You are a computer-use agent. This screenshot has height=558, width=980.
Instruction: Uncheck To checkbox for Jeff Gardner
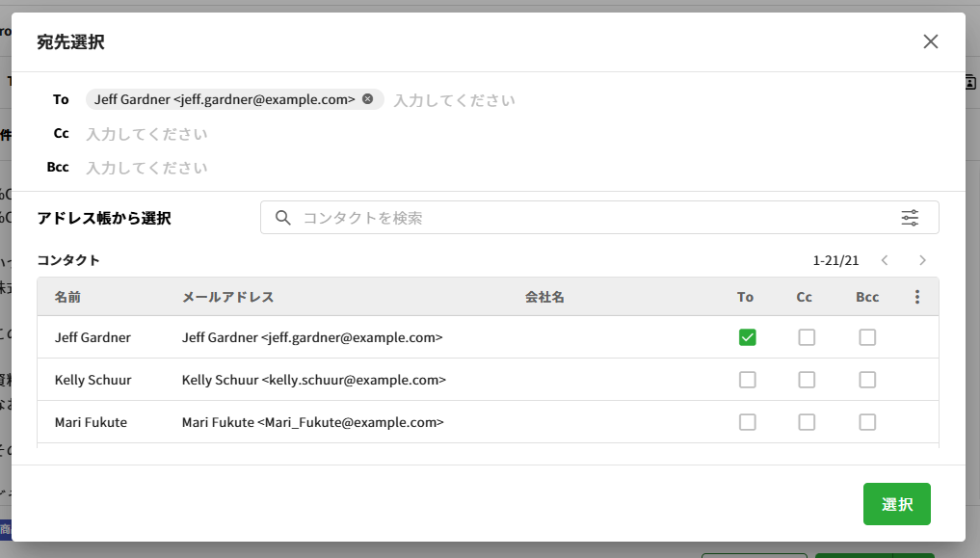point(747,337)
